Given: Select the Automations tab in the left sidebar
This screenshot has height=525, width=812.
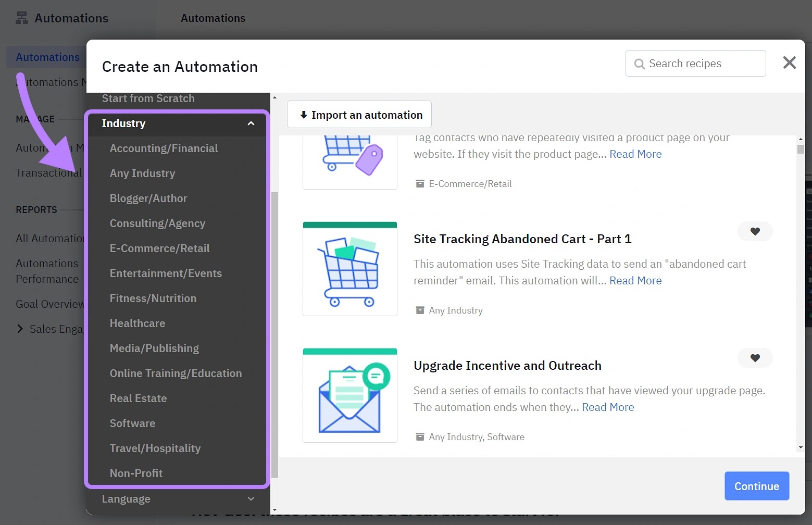Looking at the screenshot, I should (47, 57).
